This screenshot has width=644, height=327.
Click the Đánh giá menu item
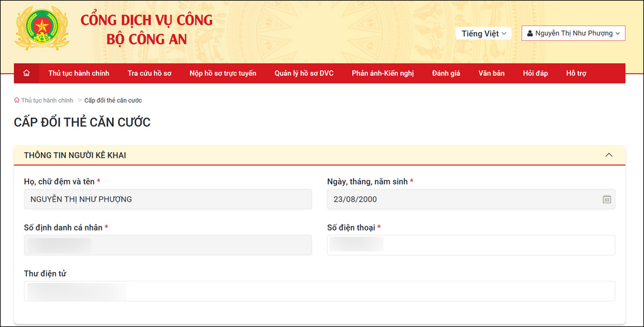click(x=446, y=73)
